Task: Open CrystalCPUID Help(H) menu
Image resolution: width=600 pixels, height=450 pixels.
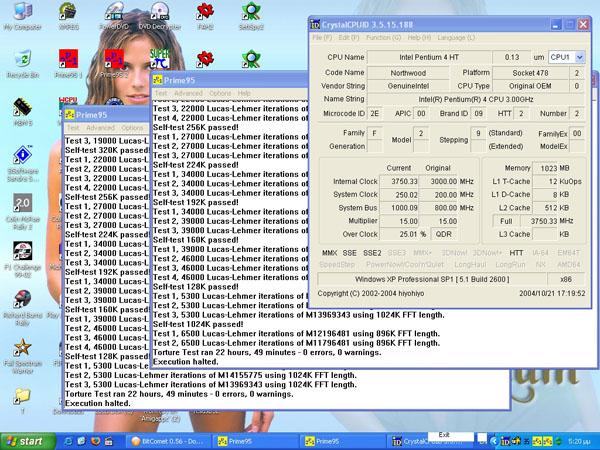Action: pyautogui.click(x=419, y=38)
